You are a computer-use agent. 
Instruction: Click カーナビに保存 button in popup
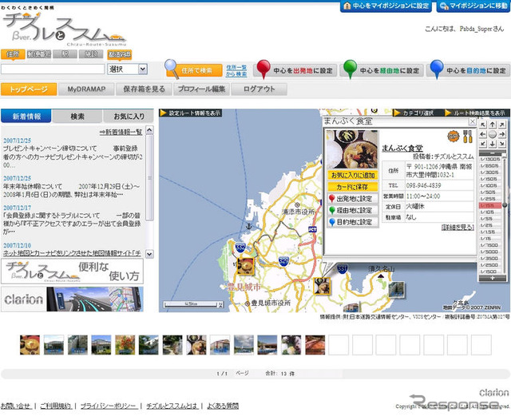pyautogui.click(x=353, y=187)
